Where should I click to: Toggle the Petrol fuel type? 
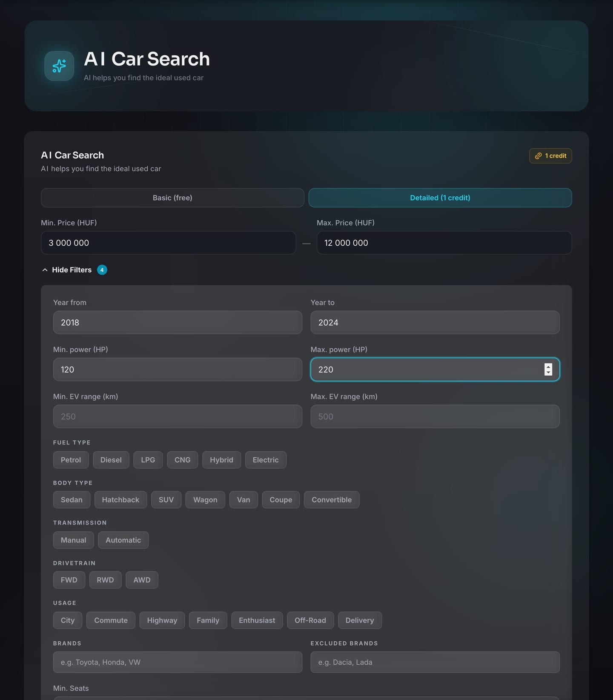tap(71, 460)
